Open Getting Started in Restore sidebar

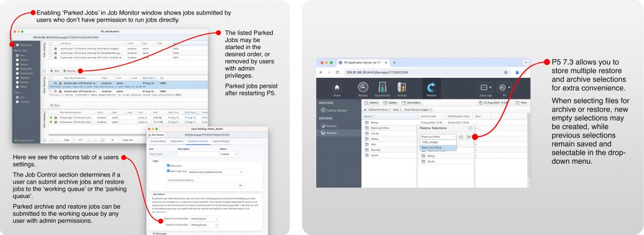[x=334, y=110]
